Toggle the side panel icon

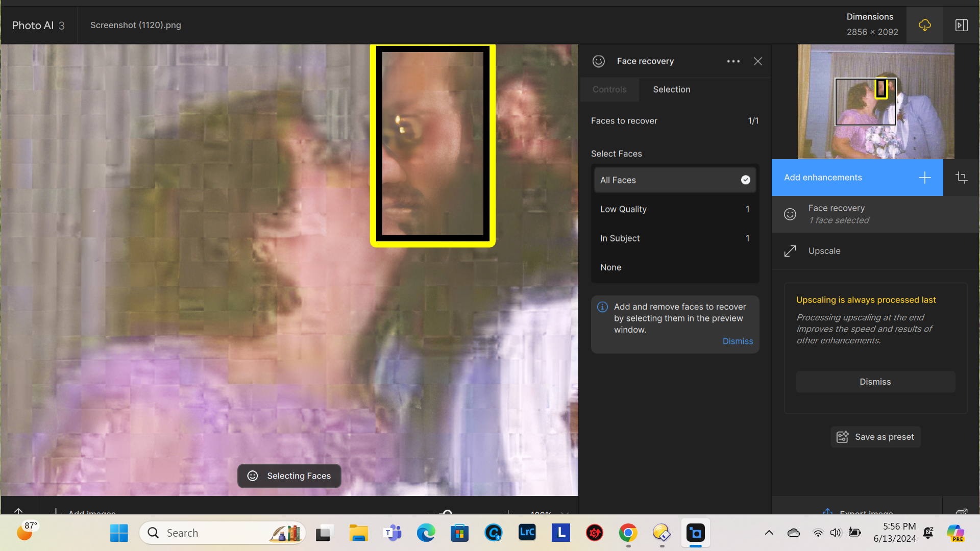(x=961, y=25)
